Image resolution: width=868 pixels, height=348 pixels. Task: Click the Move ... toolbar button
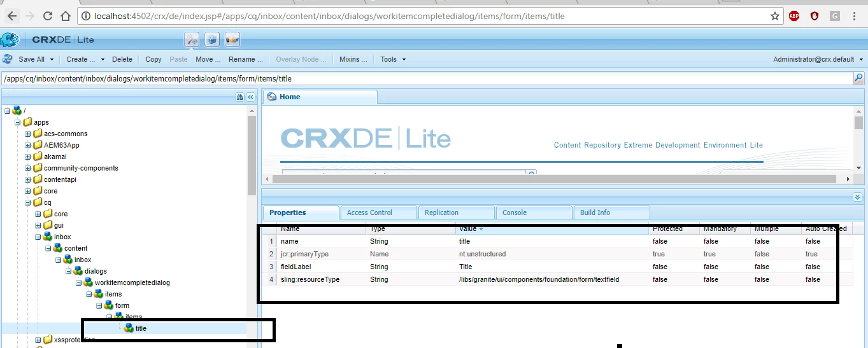208,59
